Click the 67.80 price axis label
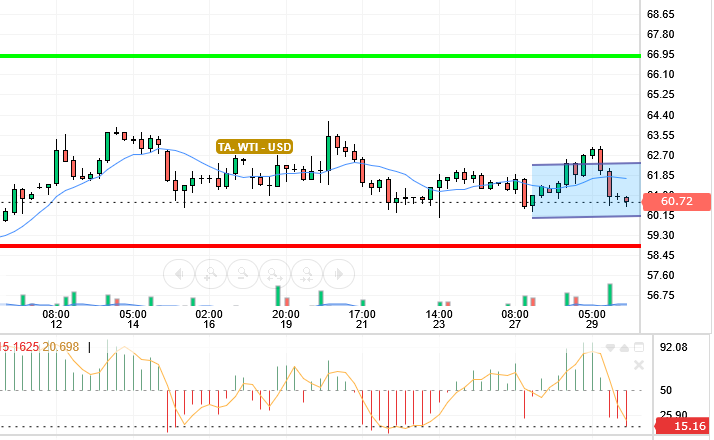The image size is (714, 440). (661, 34)
